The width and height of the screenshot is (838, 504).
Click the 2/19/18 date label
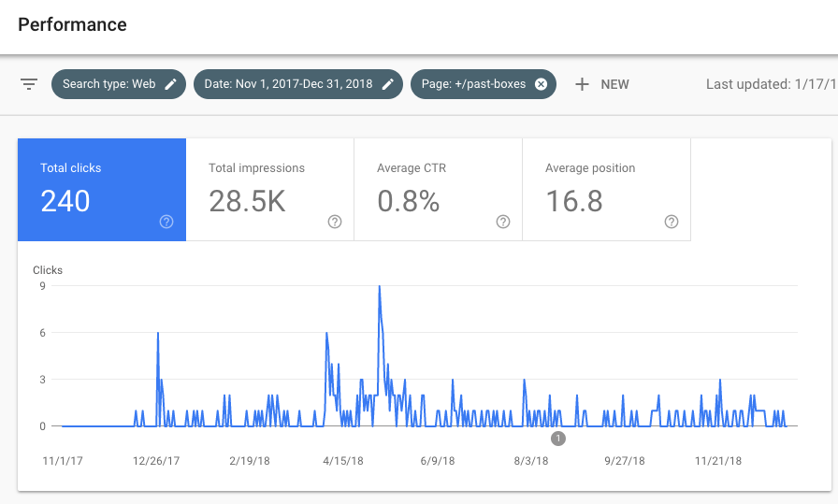pyautogui.click(x=250, y=461)
